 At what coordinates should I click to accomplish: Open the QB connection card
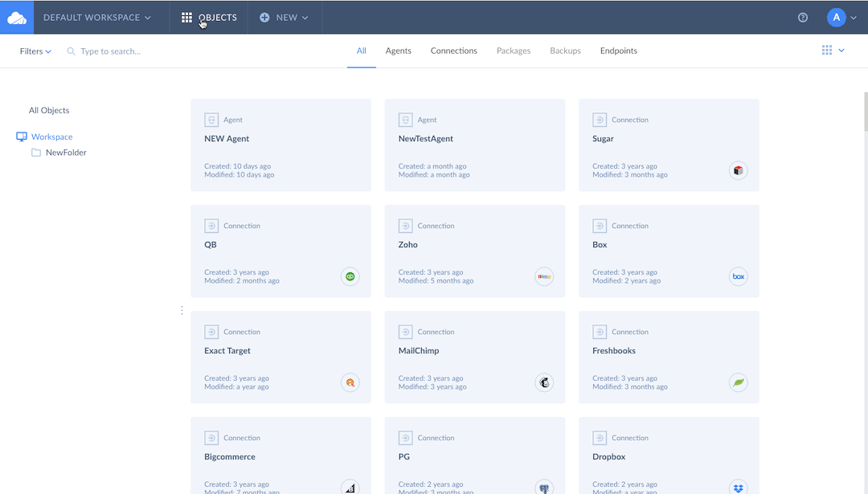coord(280,251)
